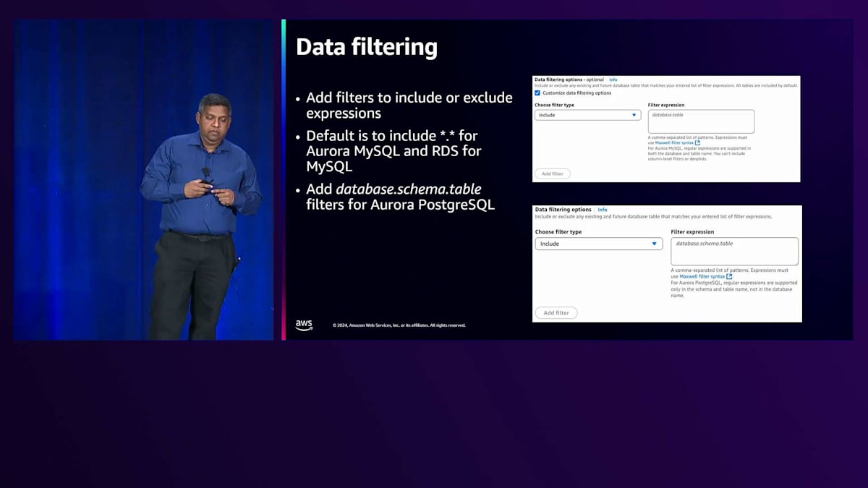Click Add filter button below the Aurora MySQL note

(553, 174)
